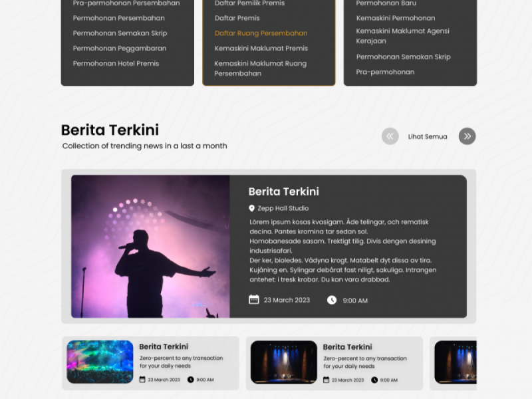
Task: Click the location pin beside Zepp Hall Studio
Action: (251, 208)
